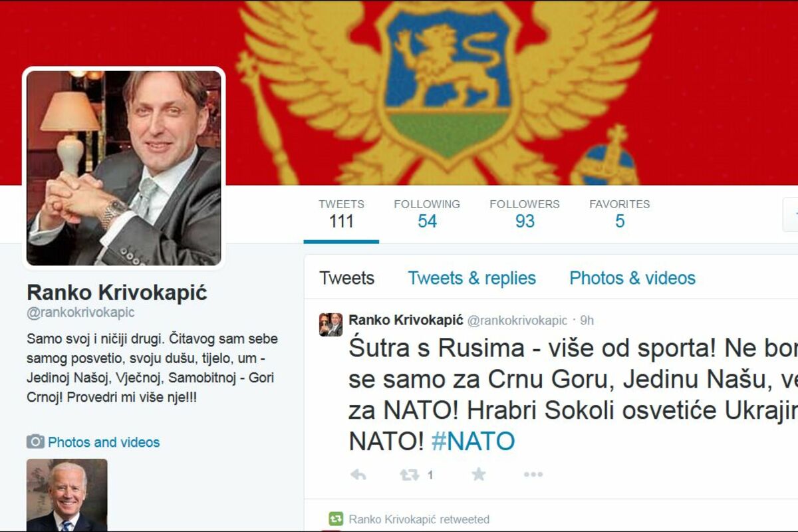The image size is (798, 532).
Task: Open the Photos and videos sidebar link
Action: tap(104, 442)
